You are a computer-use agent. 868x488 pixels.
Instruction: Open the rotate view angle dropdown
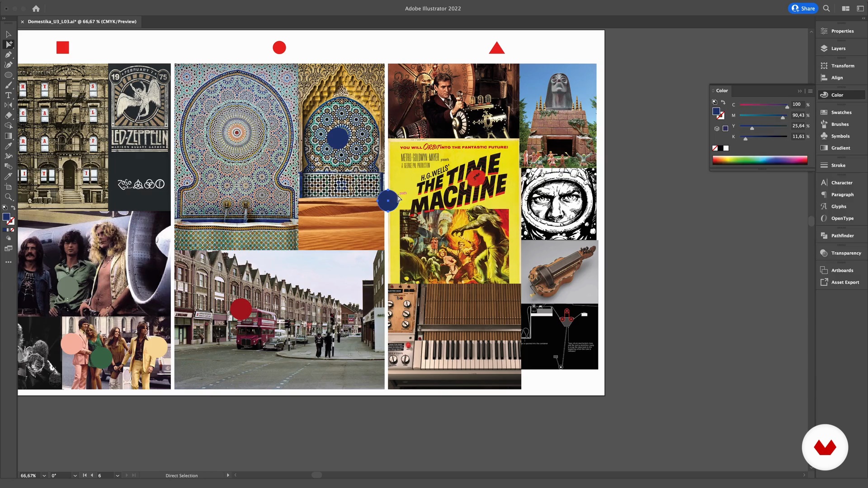75,475
